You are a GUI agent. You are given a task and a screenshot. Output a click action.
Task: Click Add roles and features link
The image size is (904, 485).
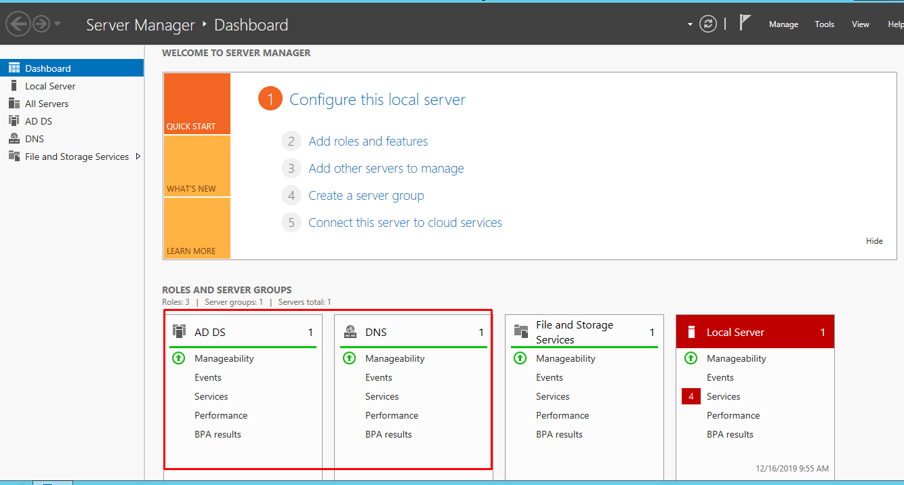[x=368, y=141]
